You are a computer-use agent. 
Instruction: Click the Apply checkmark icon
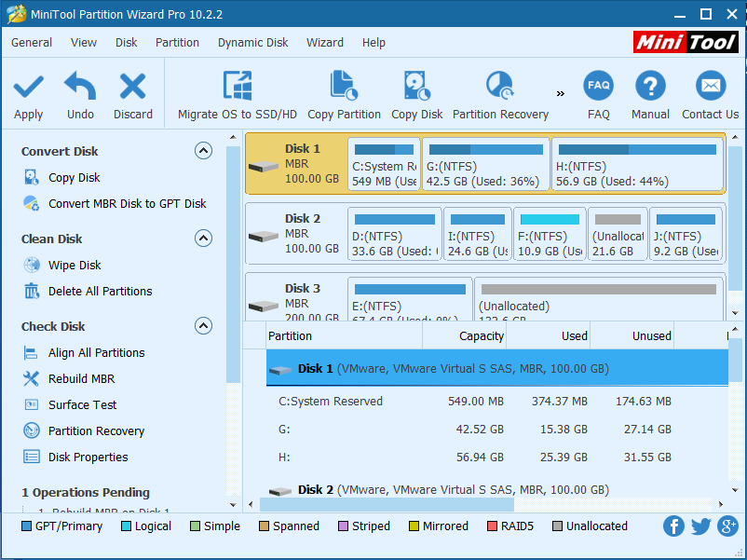tap(29, 87)
